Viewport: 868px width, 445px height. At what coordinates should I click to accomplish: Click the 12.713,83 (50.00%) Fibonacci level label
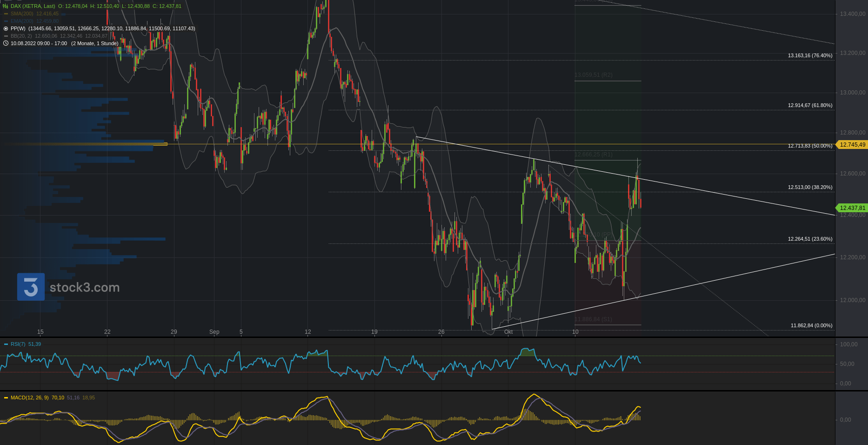tap(810, 146)
